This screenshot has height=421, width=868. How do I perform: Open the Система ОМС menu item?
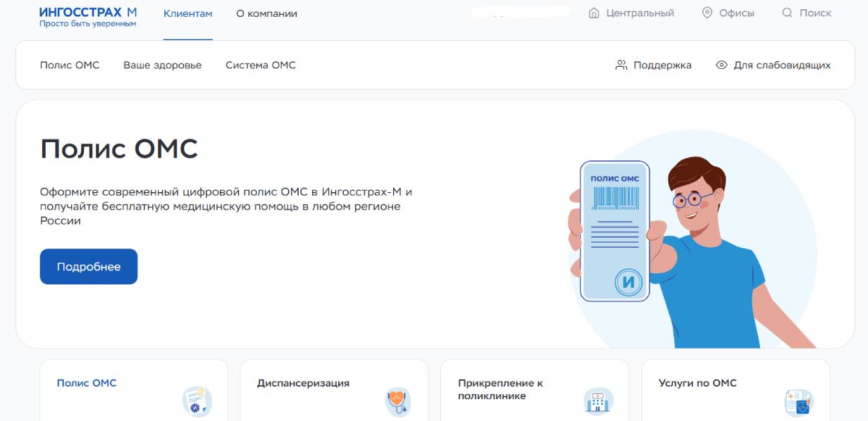(x=261, y=65)
